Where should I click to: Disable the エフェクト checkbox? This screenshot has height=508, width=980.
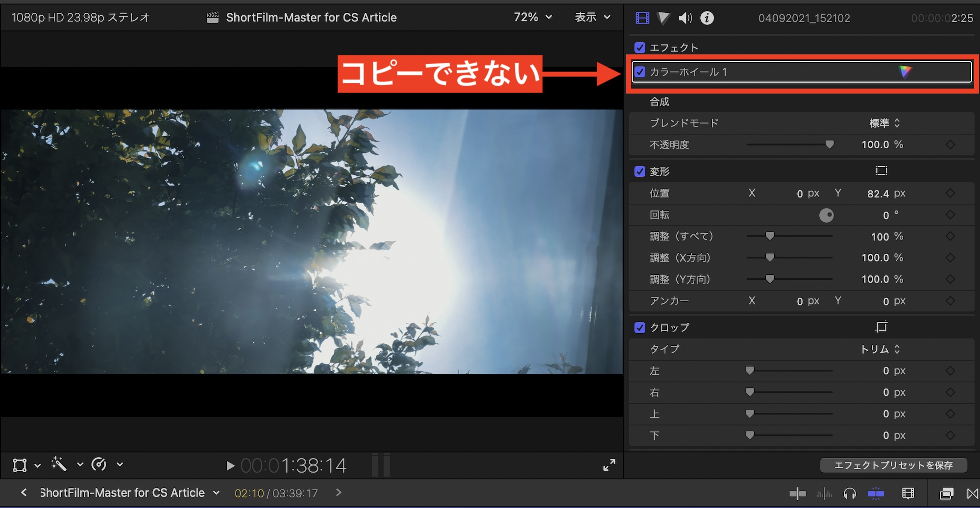coord(639,48)
